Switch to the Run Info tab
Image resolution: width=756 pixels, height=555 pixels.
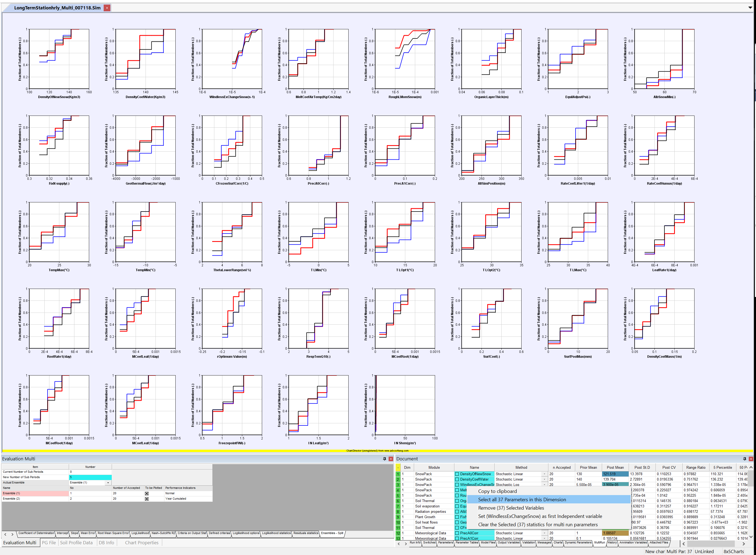[415, 543]
